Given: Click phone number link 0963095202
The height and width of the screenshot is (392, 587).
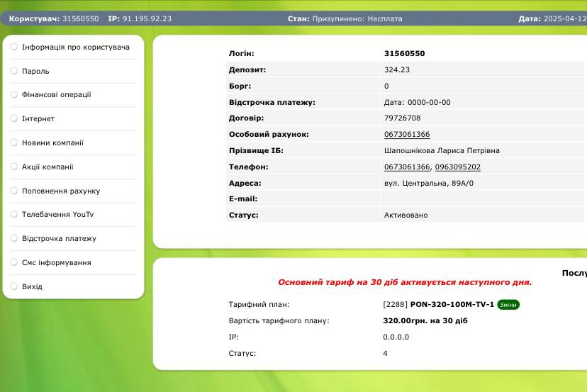Looking at the screenshot, I should tap(458, 167).
